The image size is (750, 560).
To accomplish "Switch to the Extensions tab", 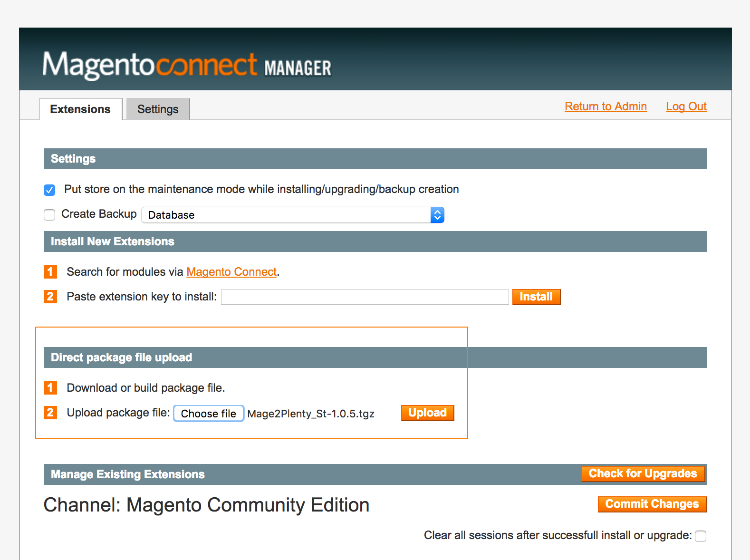I will point(80,109).
